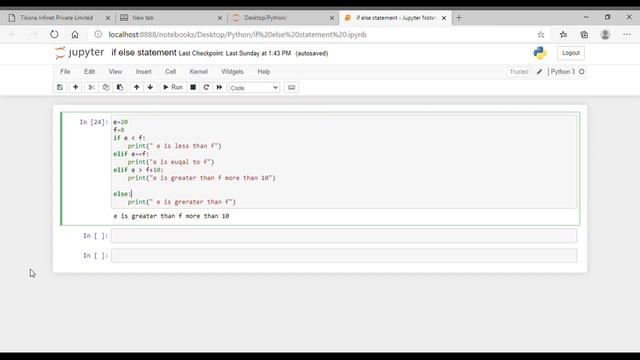The image size is (640, 360).
Task: Click the 'elif e > f+10:' code line
Action: (x=138, y=170)
